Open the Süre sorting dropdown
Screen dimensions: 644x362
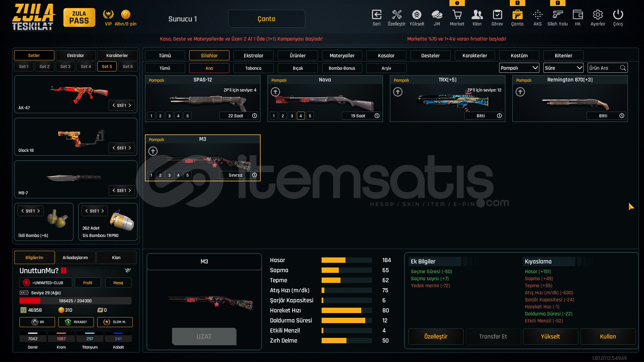click(563, 68)
